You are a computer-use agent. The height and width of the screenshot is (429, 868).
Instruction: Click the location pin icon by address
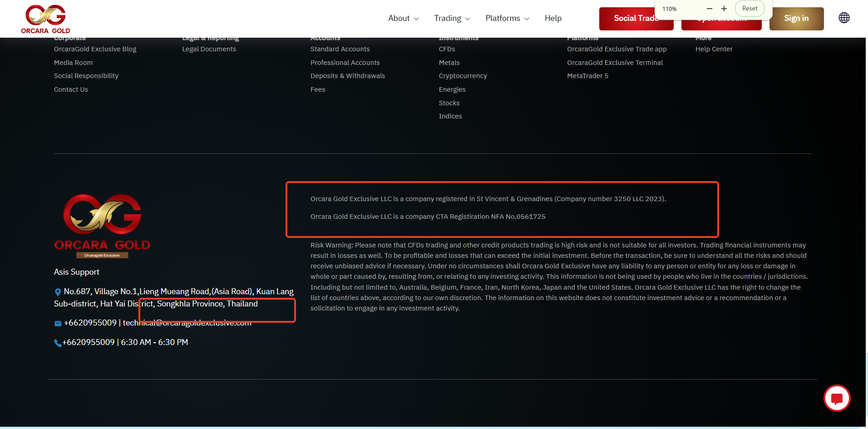pyautogui.click(x=58, y=292)
